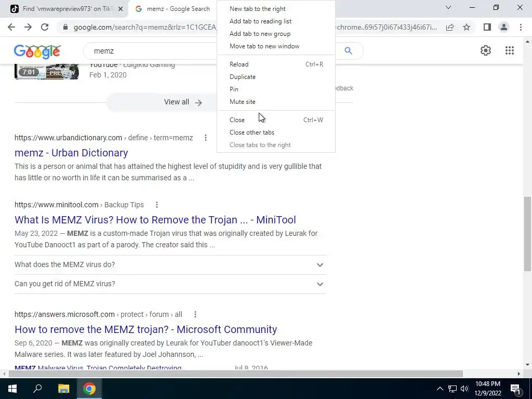
Task: Choose New tab to the right
Action: pos(276,9)
